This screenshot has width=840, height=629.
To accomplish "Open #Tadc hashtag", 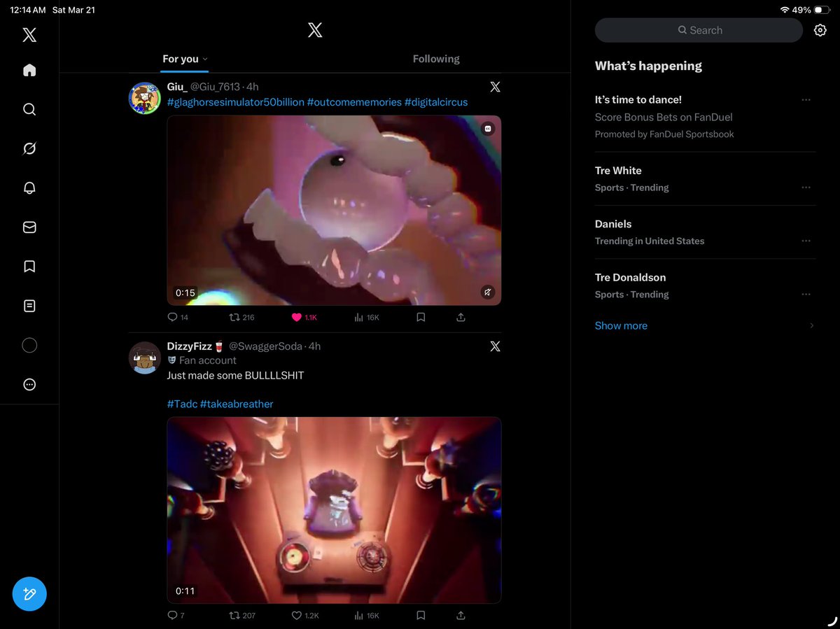I will click(181, 404).
